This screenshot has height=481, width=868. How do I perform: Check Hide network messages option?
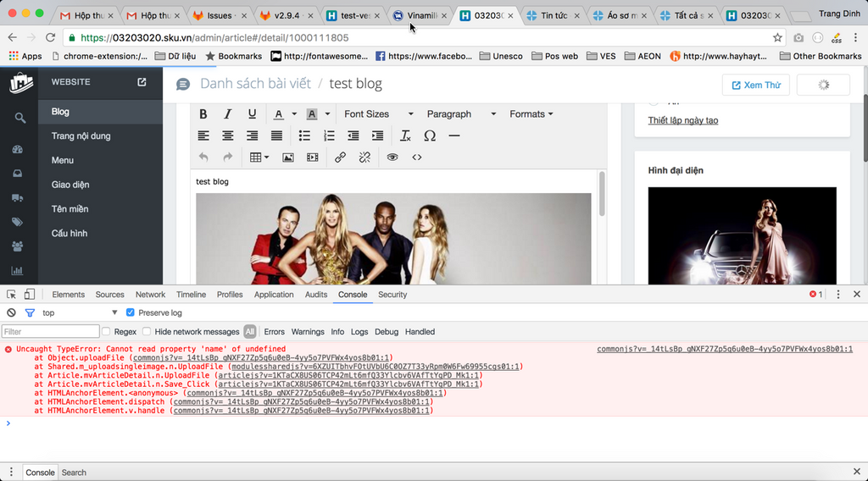click(x=147, y=332)
